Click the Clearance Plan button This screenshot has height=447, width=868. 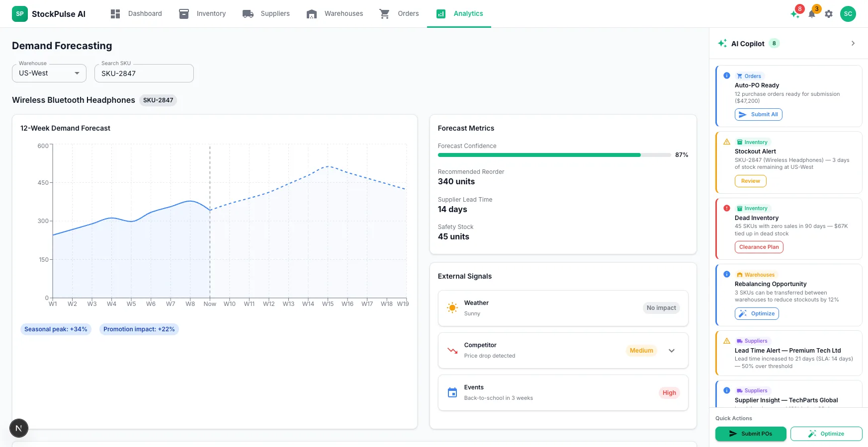click(x=759, y=247)
